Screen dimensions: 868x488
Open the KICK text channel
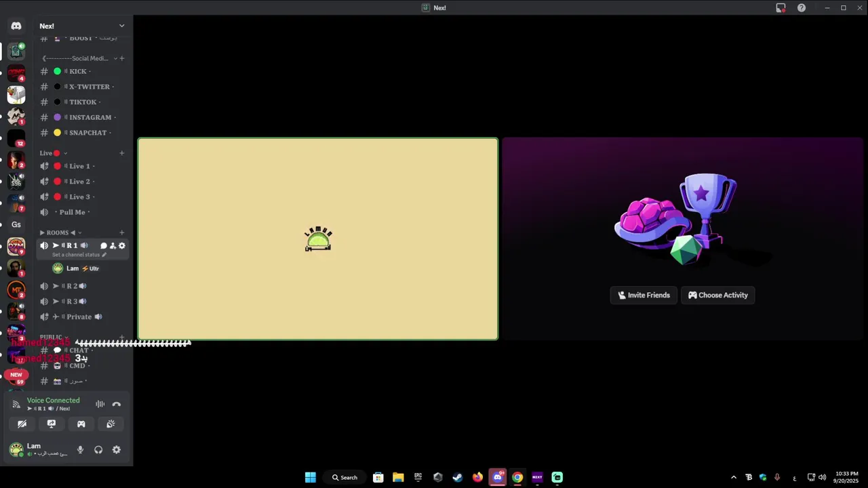tap(82, 71)
